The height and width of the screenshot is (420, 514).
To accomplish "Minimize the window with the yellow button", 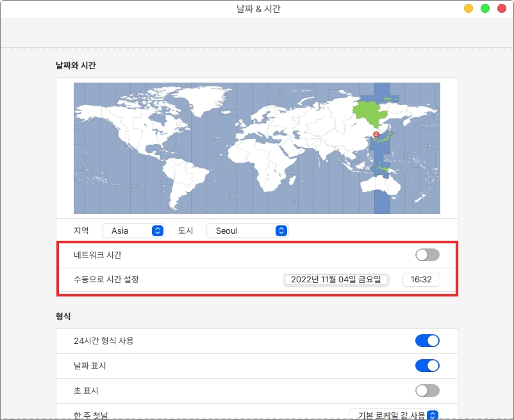I will pyautogui.click(x=468, y=8).
